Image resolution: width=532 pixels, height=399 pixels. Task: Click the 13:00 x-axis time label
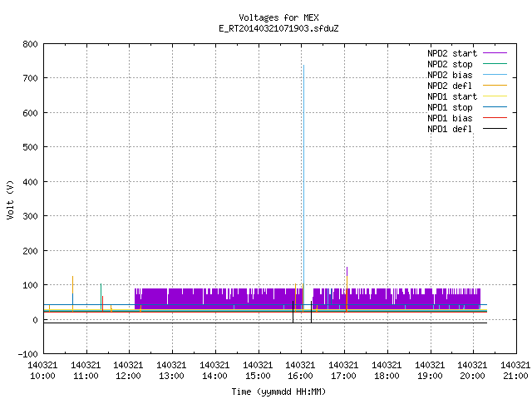(x=171, y=376)
